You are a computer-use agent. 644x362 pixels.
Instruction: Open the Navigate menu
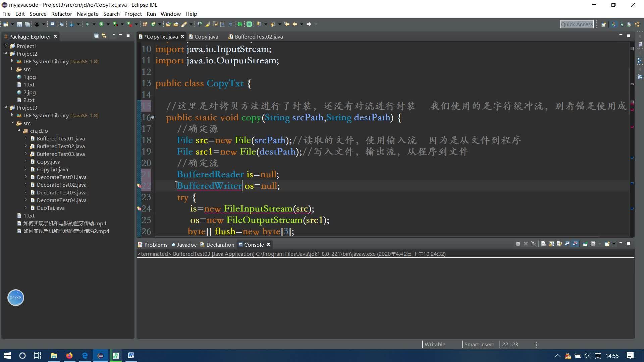click(x=88, y=14)
